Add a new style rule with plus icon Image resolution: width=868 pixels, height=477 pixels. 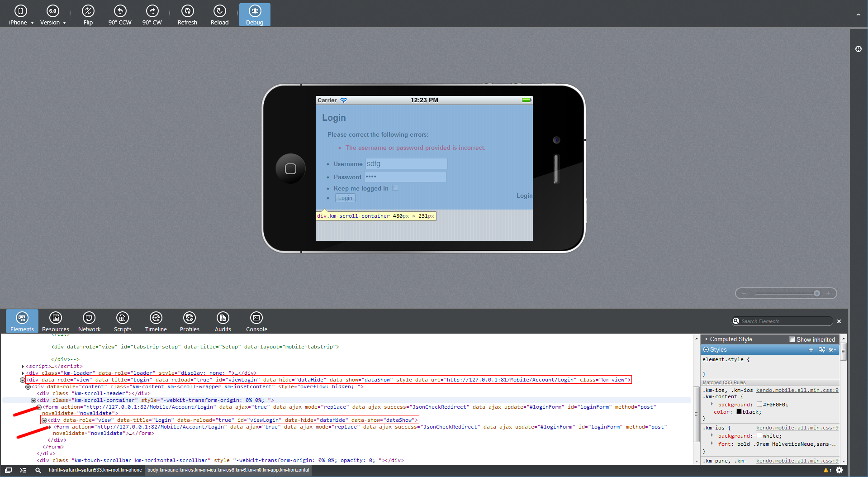tap(811, 350)
